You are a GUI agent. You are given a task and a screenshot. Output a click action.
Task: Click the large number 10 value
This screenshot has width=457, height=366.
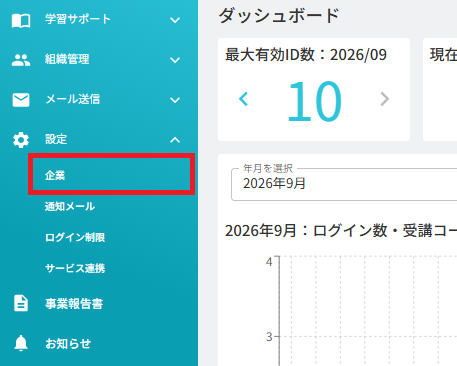tap(314, 102)
